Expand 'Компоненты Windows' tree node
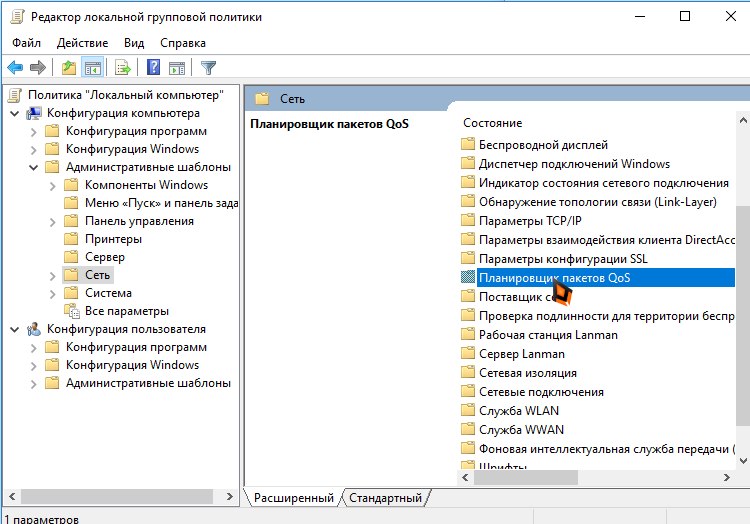 [x=53, y=186]
